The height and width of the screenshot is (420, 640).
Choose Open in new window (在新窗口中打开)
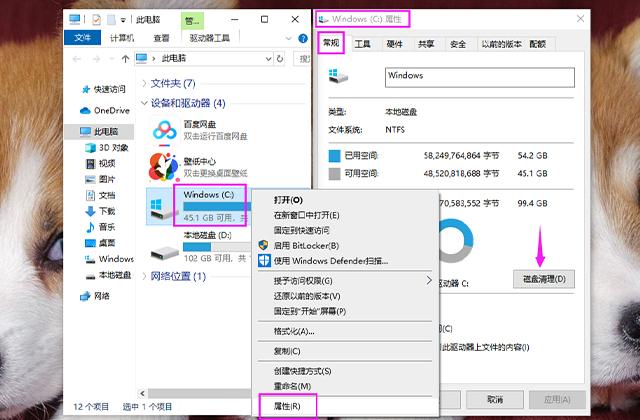pos(345,215)
